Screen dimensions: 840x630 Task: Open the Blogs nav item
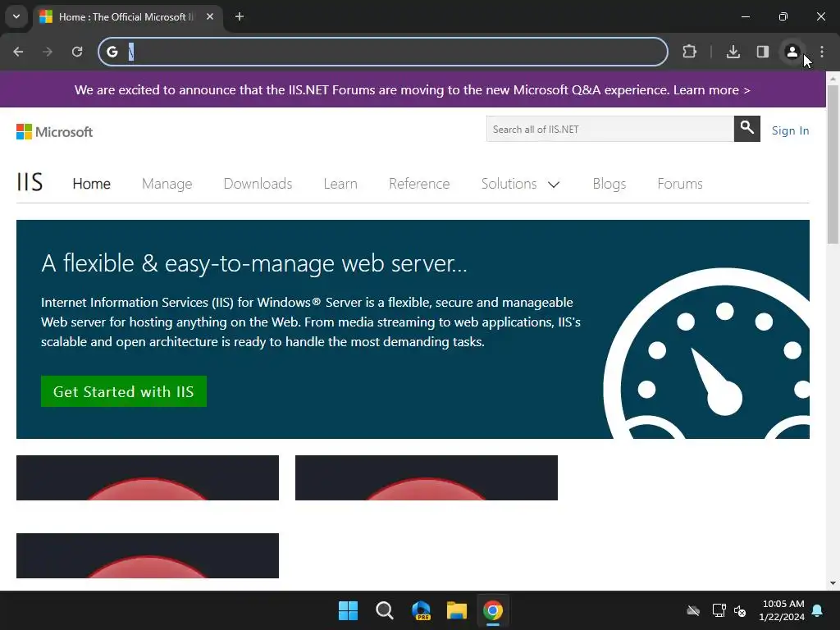pyautogui.click(x=609, y=184)
